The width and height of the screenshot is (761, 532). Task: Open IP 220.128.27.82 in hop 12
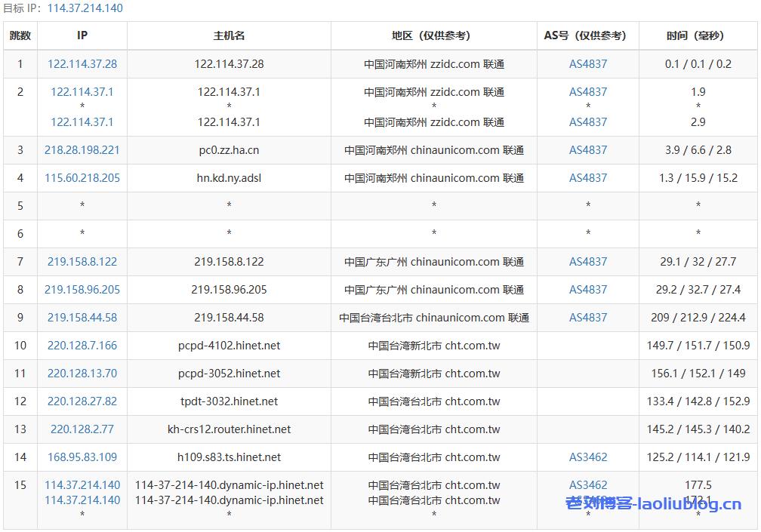(x=82, y=401)
